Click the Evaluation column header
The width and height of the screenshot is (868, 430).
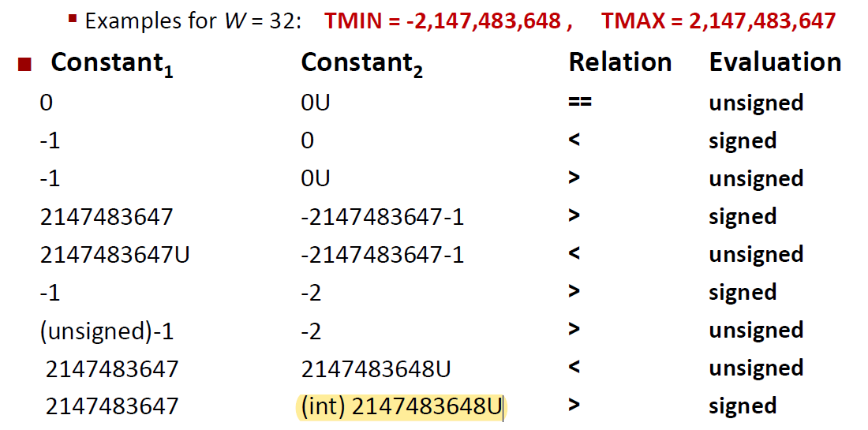[x=775, y=62]
